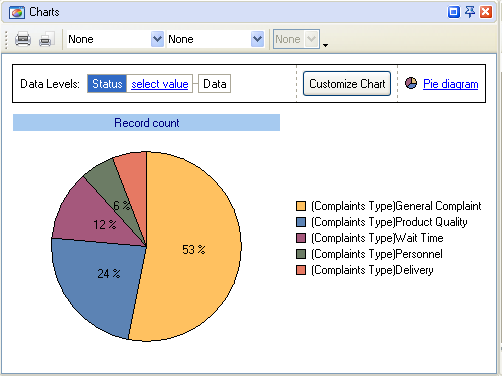Pin the Charts panel with pushpin icon
The width and height of the screenshot is (502, 376).
(470, 12)
